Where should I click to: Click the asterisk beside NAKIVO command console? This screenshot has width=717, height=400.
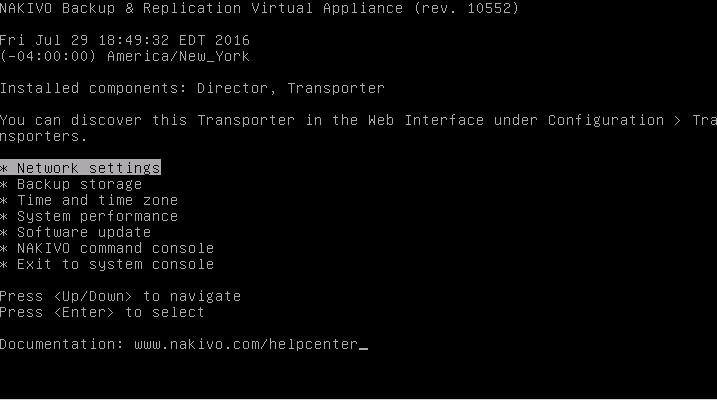coord(4,249)
